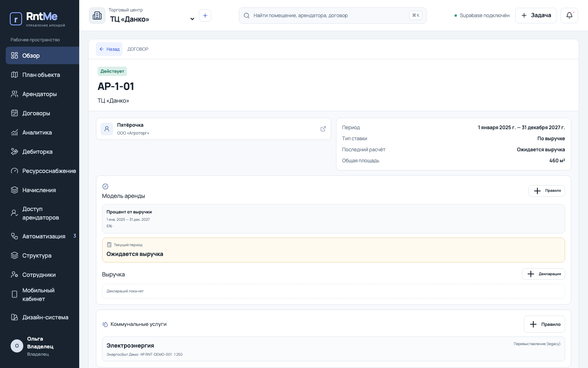Click Supabase подключён status indicator

pos(482,16)
